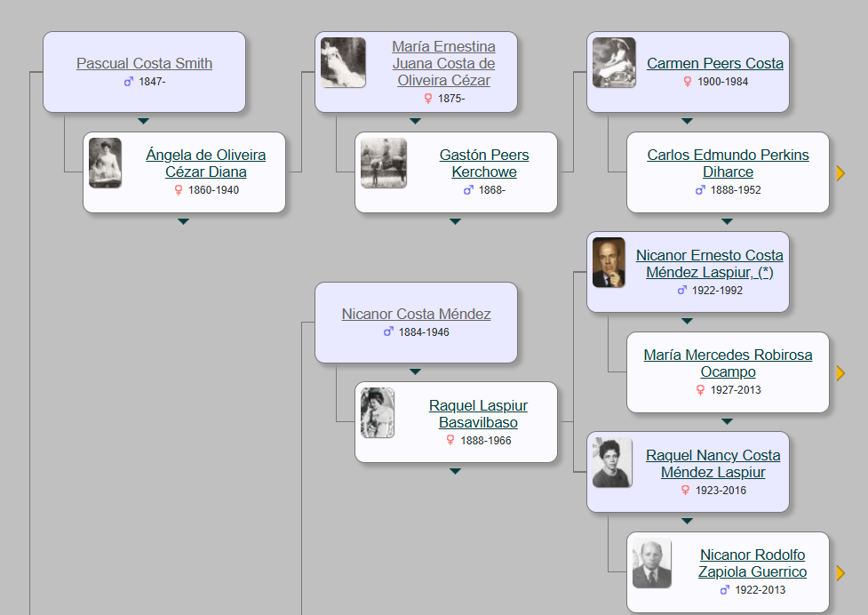Expand yellow arrow next to María Mercedes Robirosa
This screenshot has height=615, width=868.
coord(840,373)
